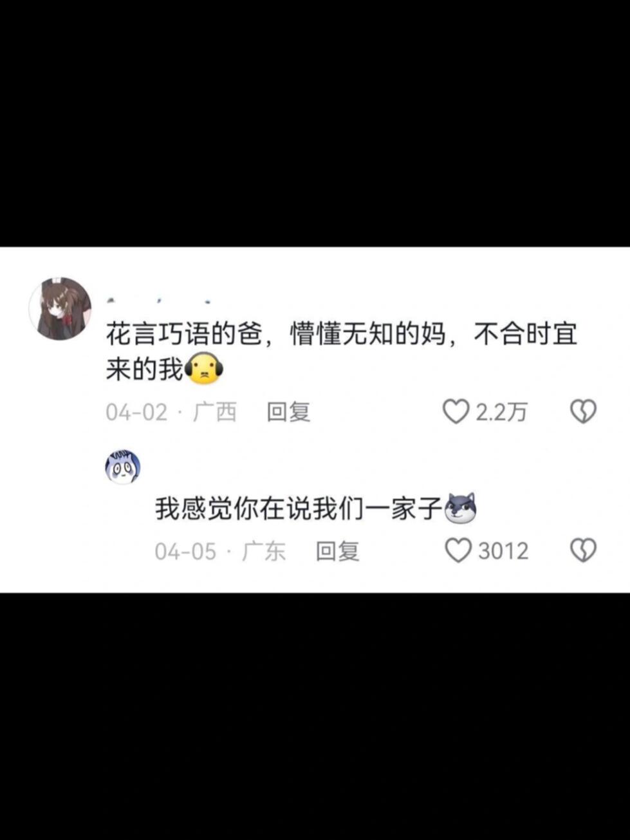The image size is (630, 840).
Task: Like the comment with 2.2万 likes
Action: pyautogui.click(x=456, y=411)
